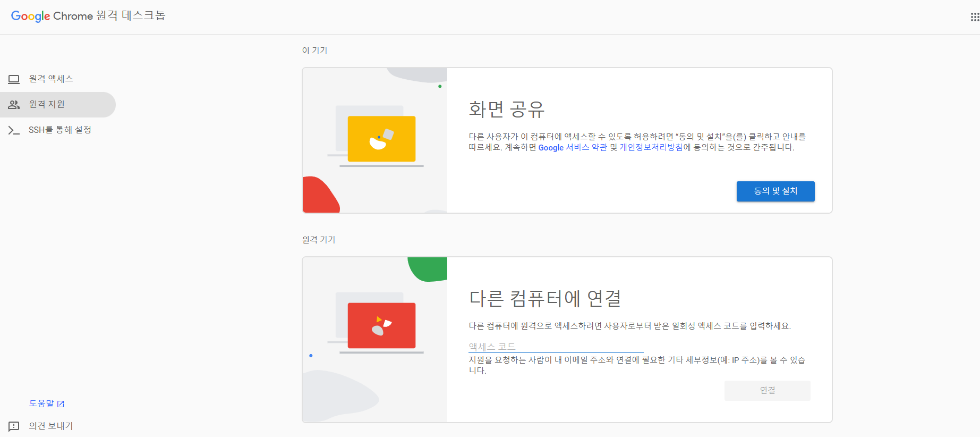Image resolution: width=980 pixels, height=437 pixels.
Task: Click the disabled 연결 button
Action: 768,390
